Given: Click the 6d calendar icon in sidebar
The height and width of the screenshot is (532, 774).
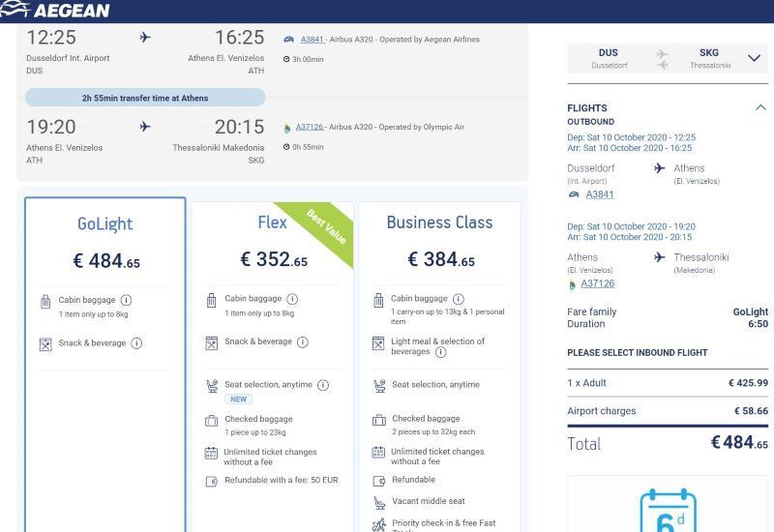Looking at the screenshot, I should (668, 511).
